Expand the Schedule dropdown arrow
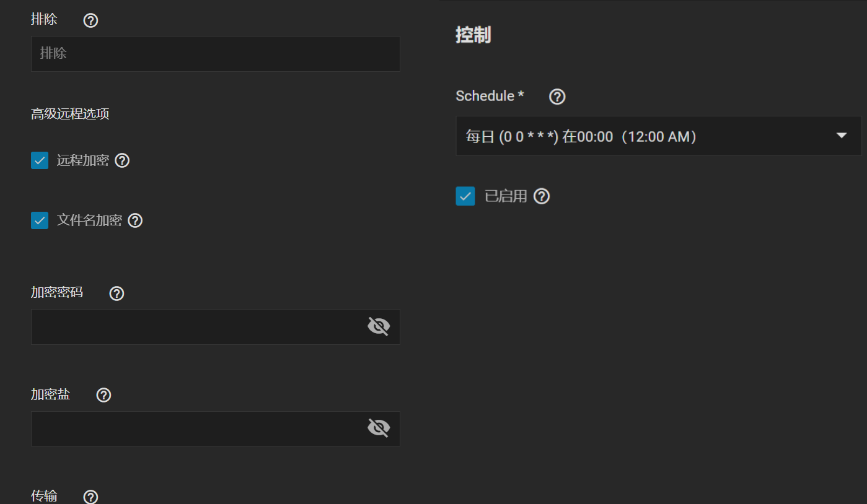The image size is (867, 504). tap(841, 136)
